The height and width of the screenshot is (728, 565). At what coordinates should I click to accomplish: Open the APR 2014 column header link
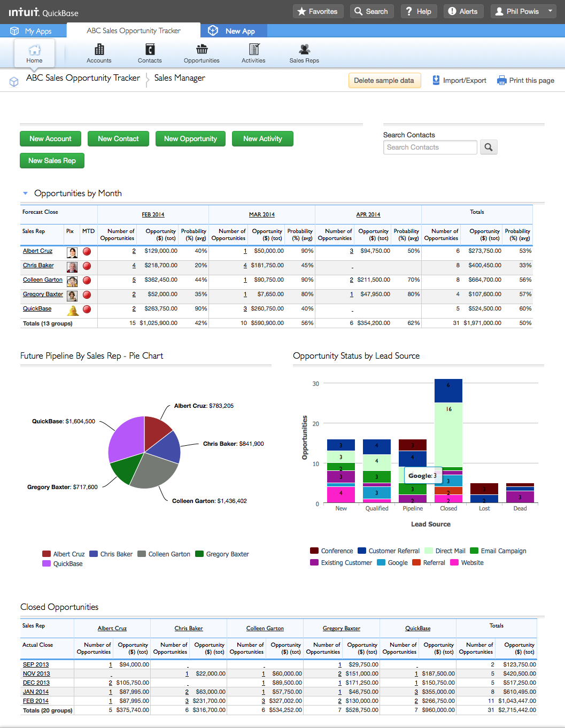(368, 214)
